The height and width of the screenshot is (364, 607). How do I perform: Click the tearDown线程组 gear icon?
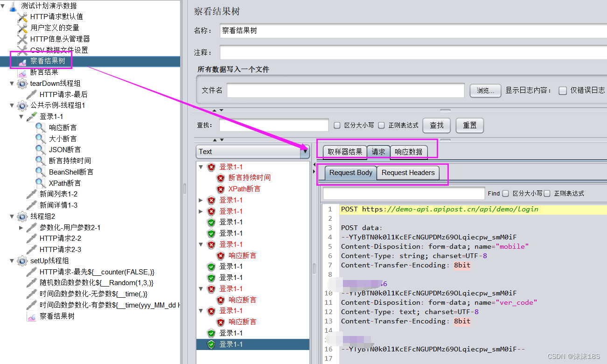click(x=22, y=84)
